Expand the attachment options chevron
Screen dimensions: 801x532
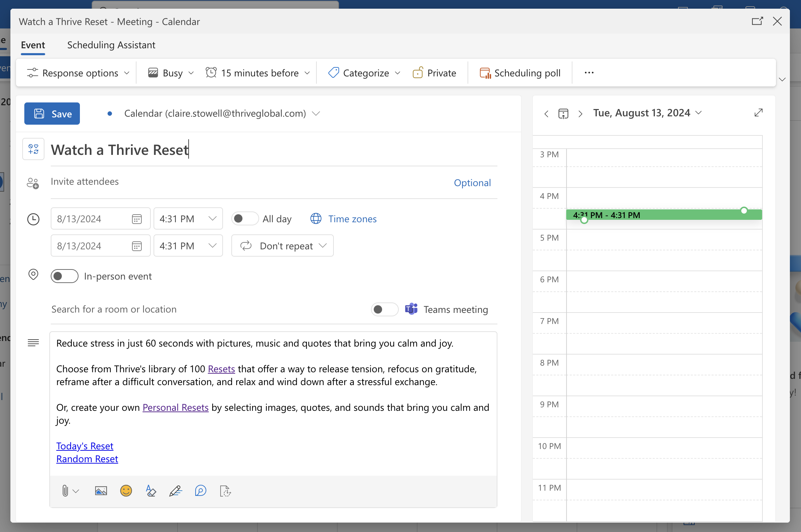(x=76, y=491)
